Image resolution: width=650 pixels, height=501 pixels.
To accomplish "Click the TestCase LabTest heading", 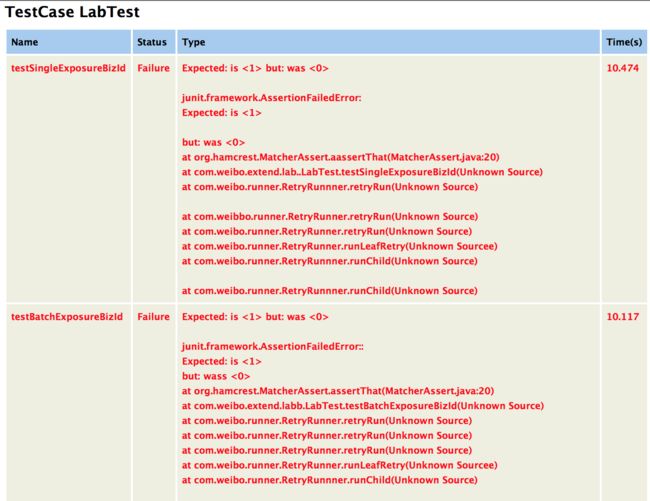I will click(72, 12).
